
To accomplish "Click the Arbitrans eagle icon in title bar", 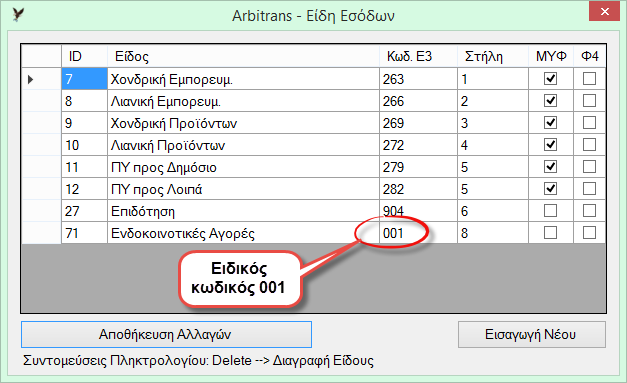I will [18, 15].
